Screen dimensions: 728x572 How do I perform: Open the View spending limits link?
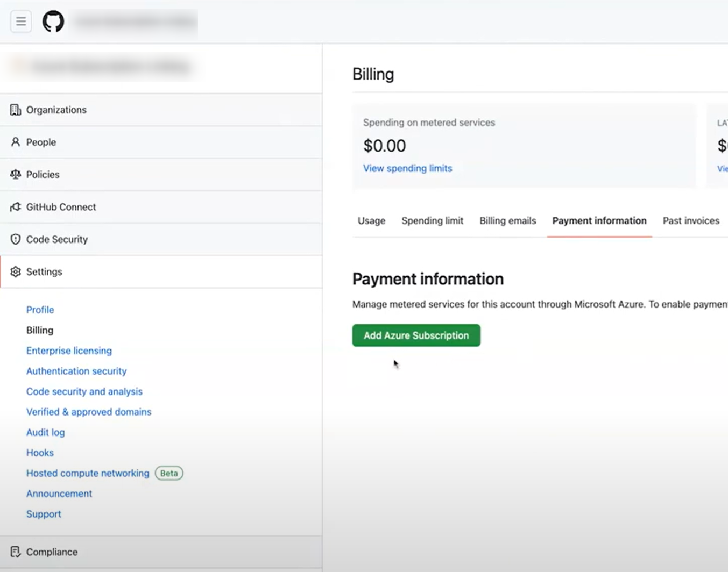[x=407, y=168]
